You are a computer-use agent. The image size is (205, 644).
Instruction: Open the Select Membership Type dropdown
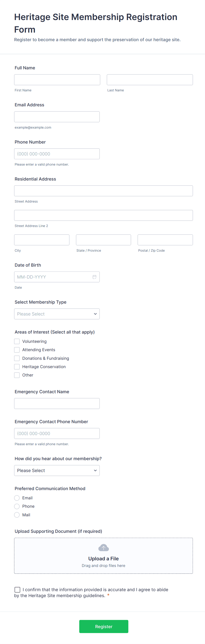point(57,314)
